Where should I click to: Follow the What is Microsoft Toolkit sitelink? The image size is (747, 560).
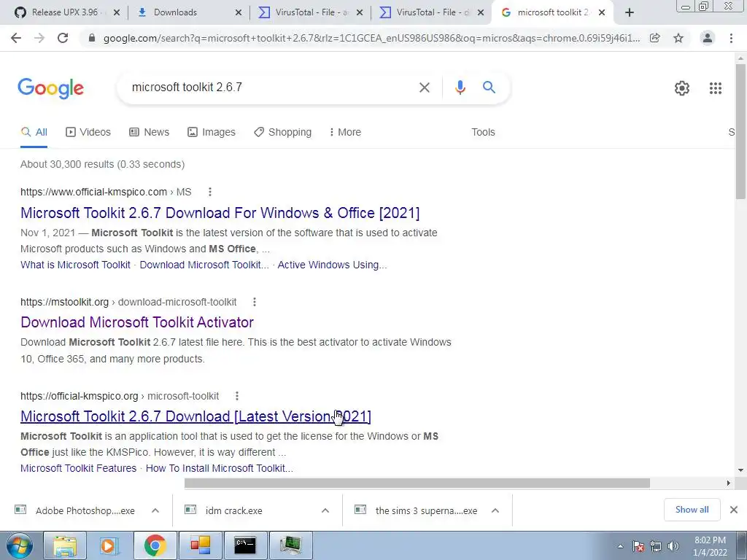pyautogui.click(x=75, y=265)
